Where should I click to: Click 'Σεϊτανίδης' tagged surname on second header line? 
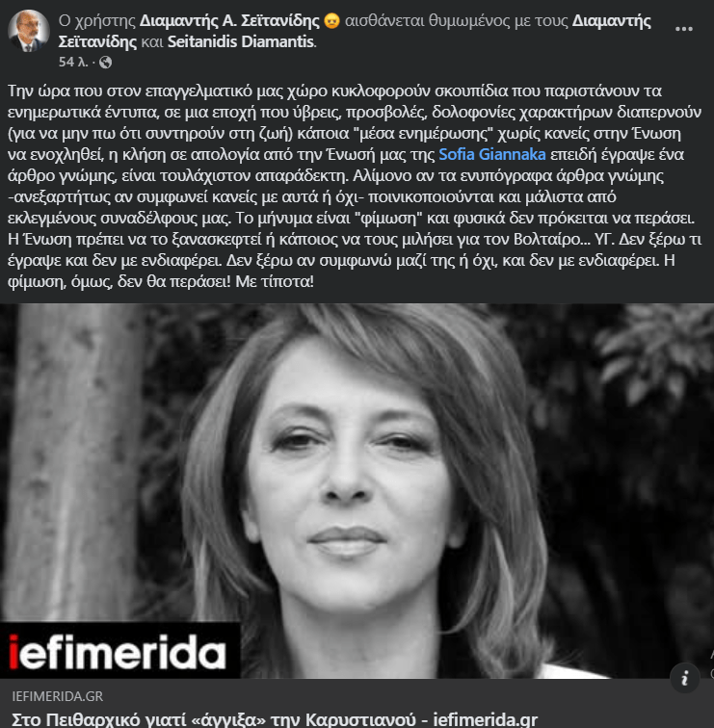[97, 41]
